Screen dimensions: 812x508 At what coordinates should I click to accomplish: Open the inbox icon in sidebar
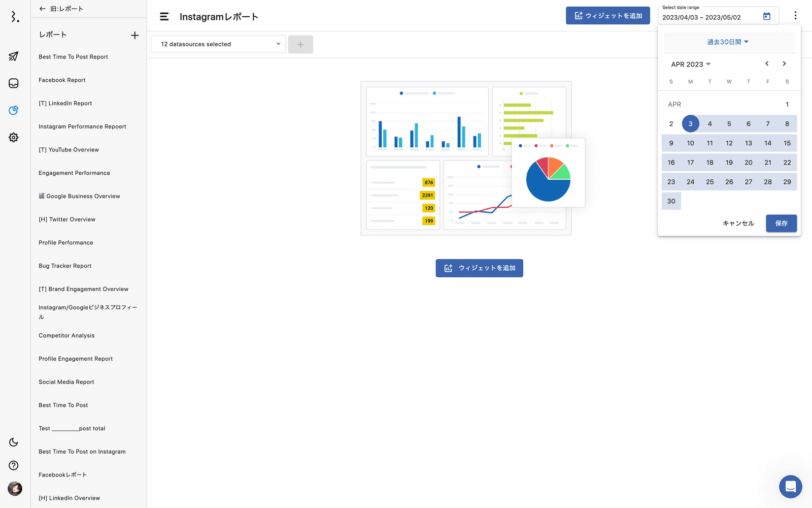click(x=14, y=83)
